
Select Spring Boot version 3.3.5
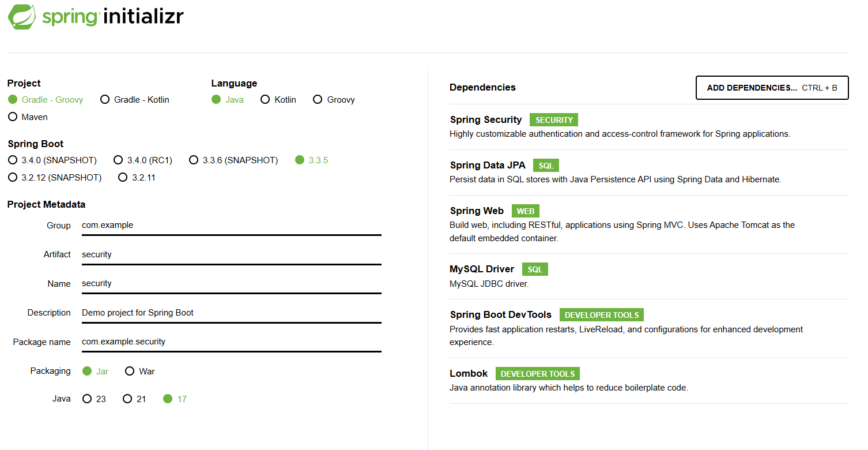(x=311, y=160)
